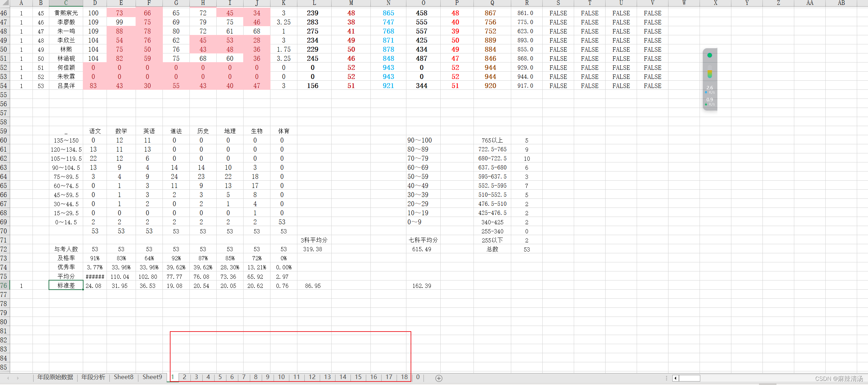
Task: Select sheet tab 10
Action: click(281, 377)
